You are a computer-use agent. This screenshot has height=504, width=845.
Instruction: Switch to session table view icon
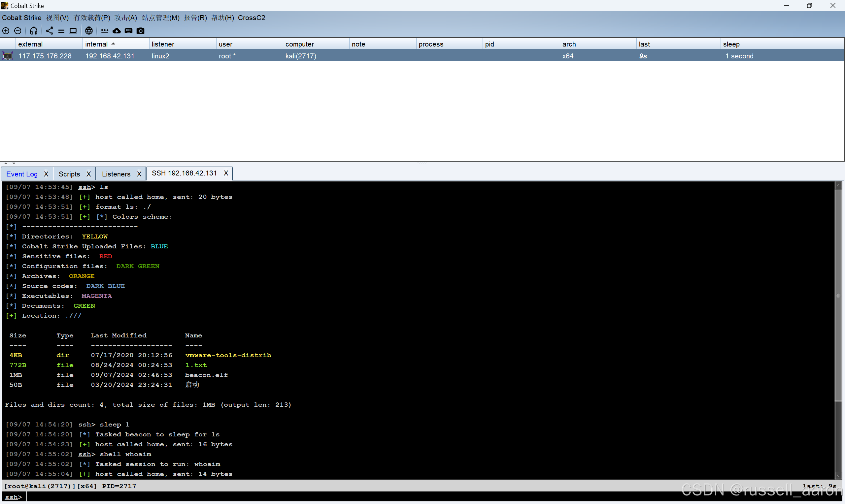[x=61, y=31]
